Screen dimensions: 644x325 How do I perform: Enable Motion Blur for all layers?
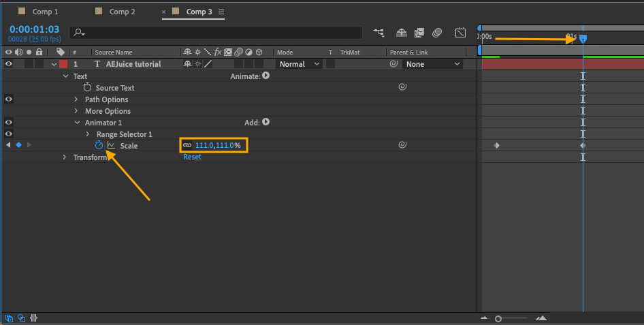point(437,33)
